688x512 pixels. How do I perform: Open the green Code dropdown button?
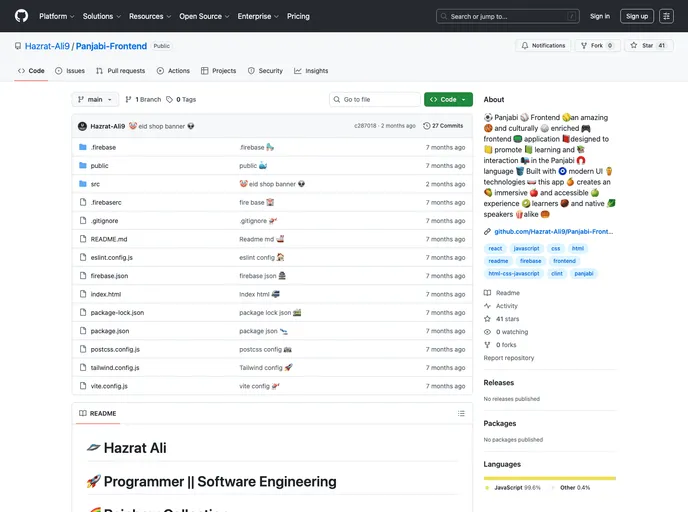coord(448,100)
